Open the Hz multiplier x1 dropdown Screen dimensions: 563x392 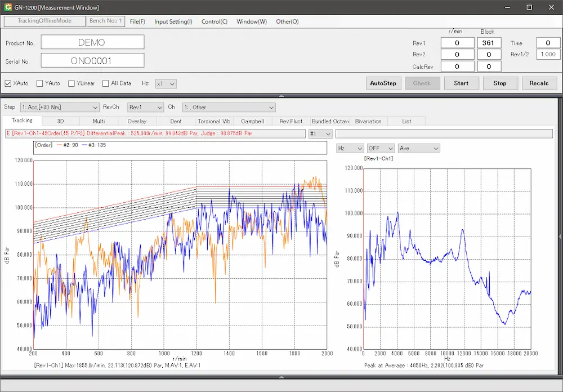click(x=166, y=83)
